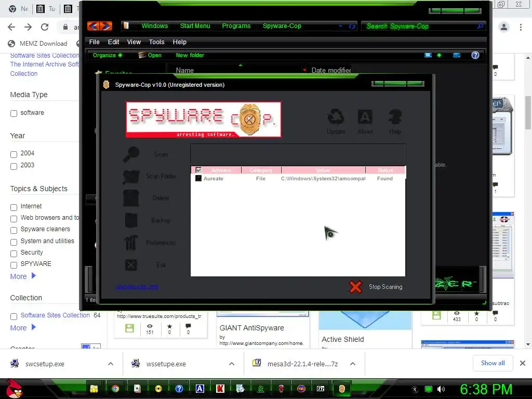This screenshot has width=532, height=399.
Task: Toggle the header checkbox in scan results
Action: pyautogui.click(x=198, y=170)
